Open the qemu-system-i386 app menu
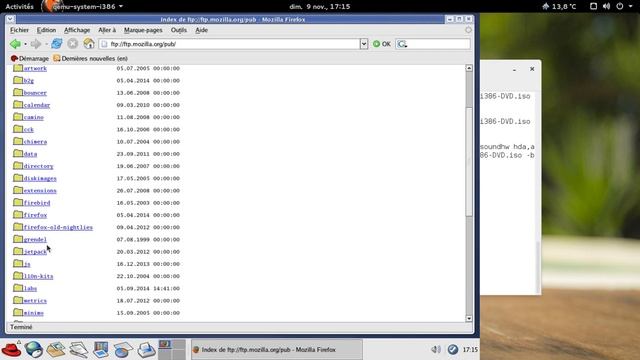Screen dimensions: 640x360 click(82, 7)
